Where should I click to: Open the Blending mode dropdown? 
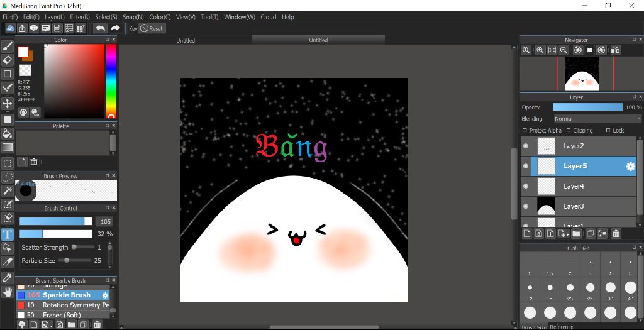click(x=597, y=119)
